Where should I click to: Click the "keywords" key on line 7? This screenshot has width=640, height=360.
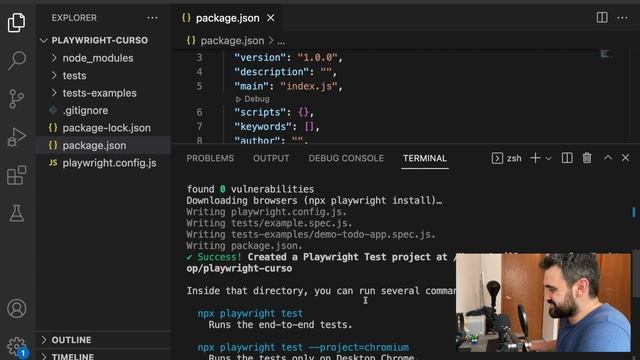[x=262, y=127]
